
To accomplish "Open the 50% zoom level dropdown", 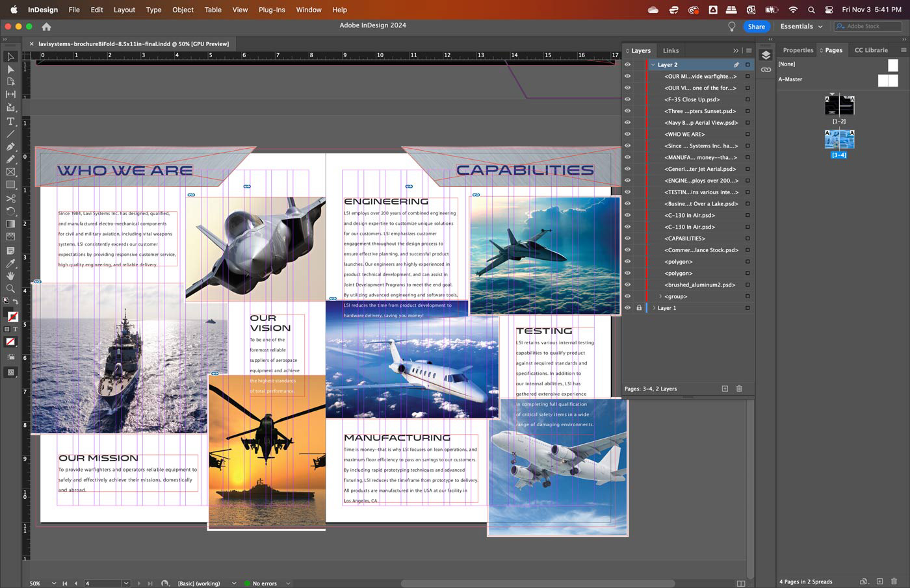I will pos(53,583).
